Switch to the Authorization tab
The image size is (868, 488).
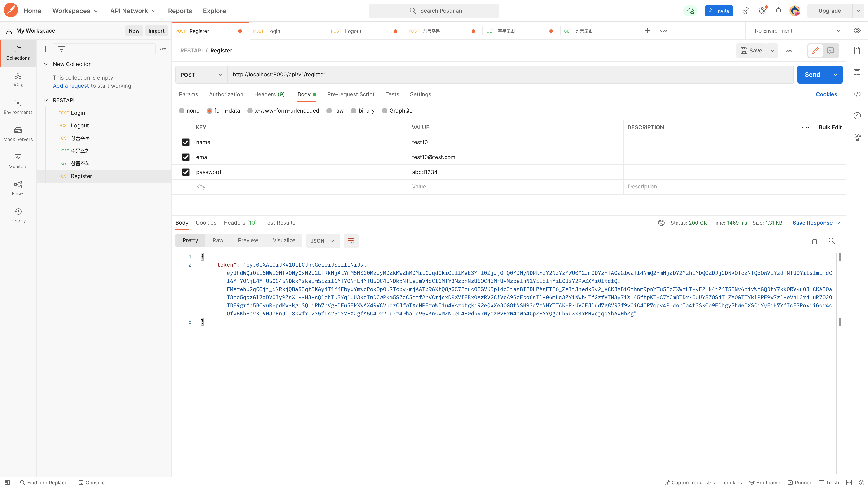tap(226, 94)
